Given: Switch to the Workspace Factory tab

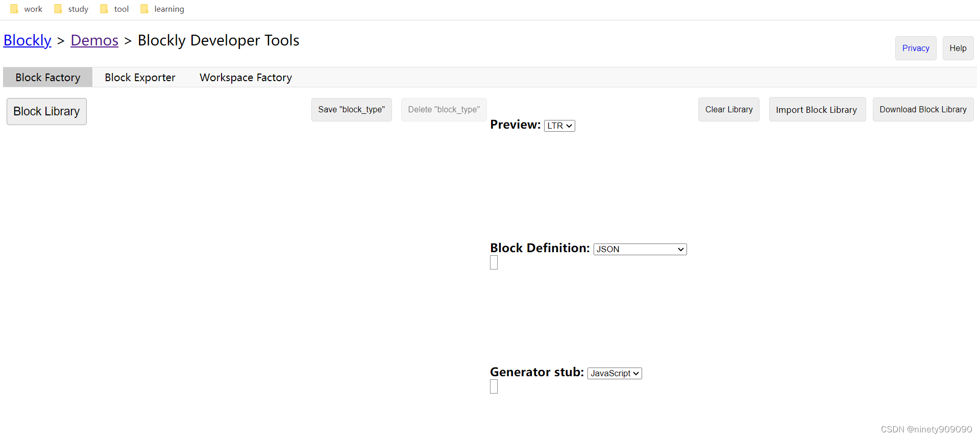Looking at the screenshot, I should [246, 78].
